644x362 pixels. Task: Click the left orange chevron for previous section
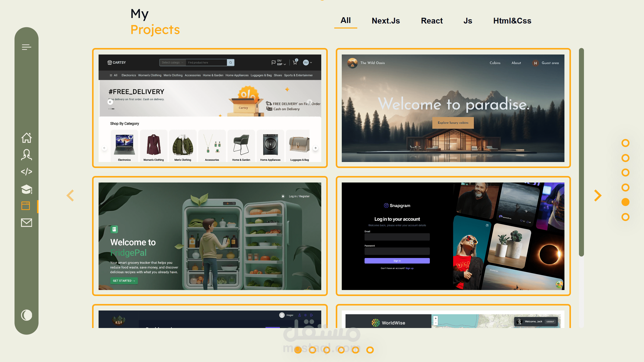click(70, 195)
